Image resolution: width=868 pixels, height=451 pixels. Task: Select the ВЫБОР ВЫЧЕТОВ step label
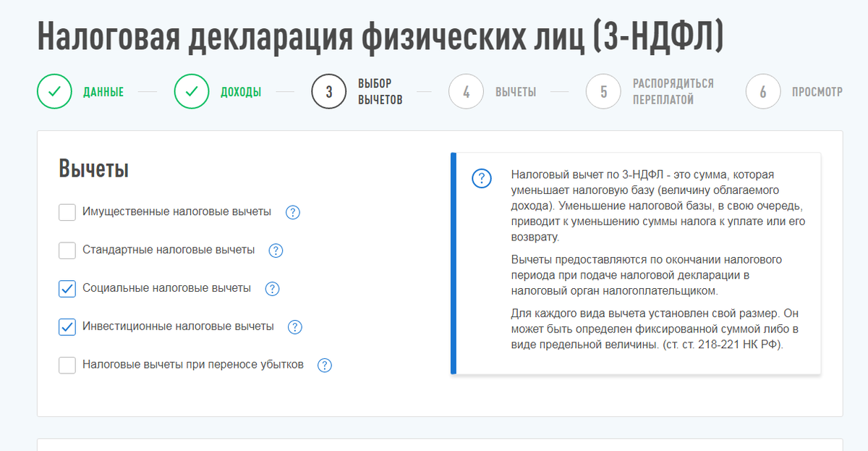[380, 92]
